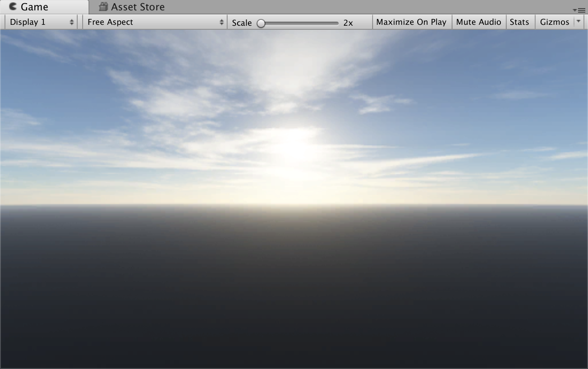Show the Stats overlay

[519, 22]
